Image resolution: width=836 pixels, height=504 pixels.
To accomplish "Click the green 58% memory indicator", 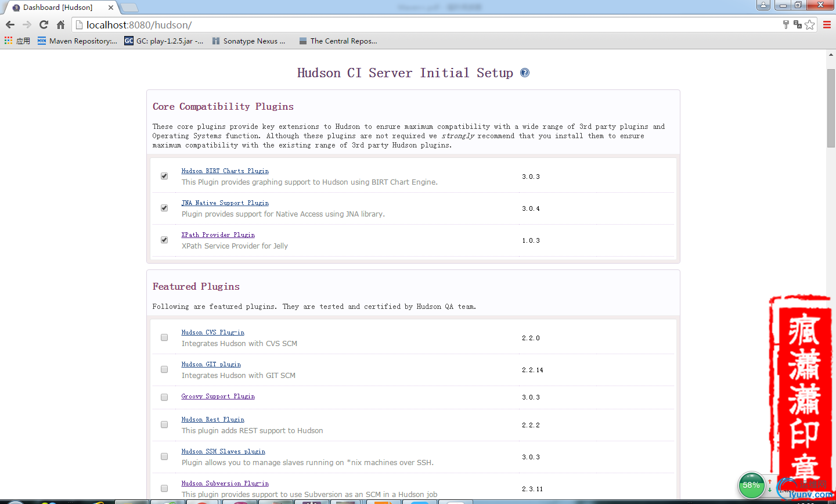I will click(x=751, y=485).
